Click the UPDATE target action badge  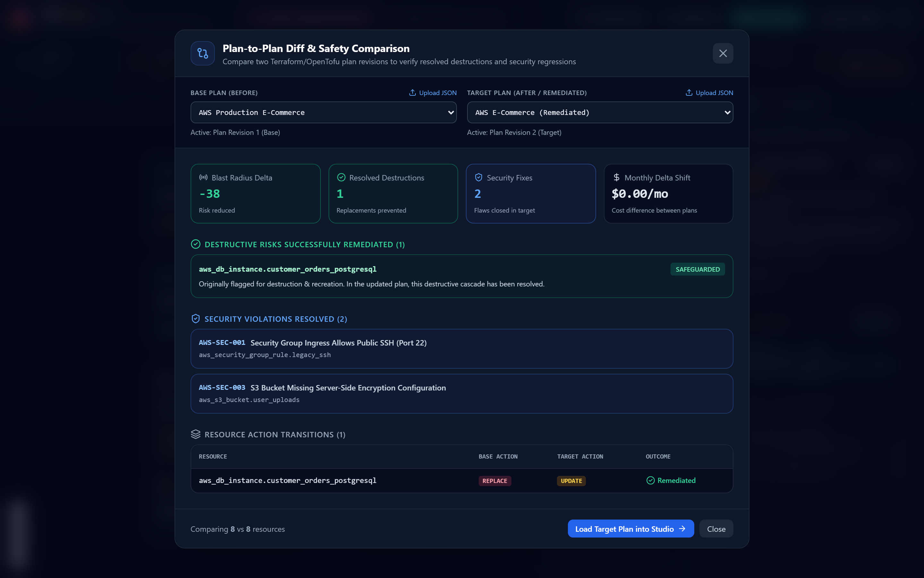(x=571, y=481)
